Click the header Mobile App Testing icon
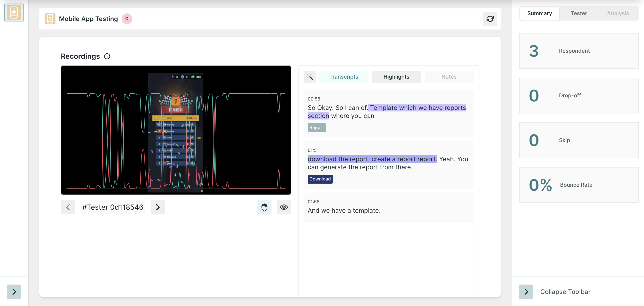 click(x=50, y=19)
